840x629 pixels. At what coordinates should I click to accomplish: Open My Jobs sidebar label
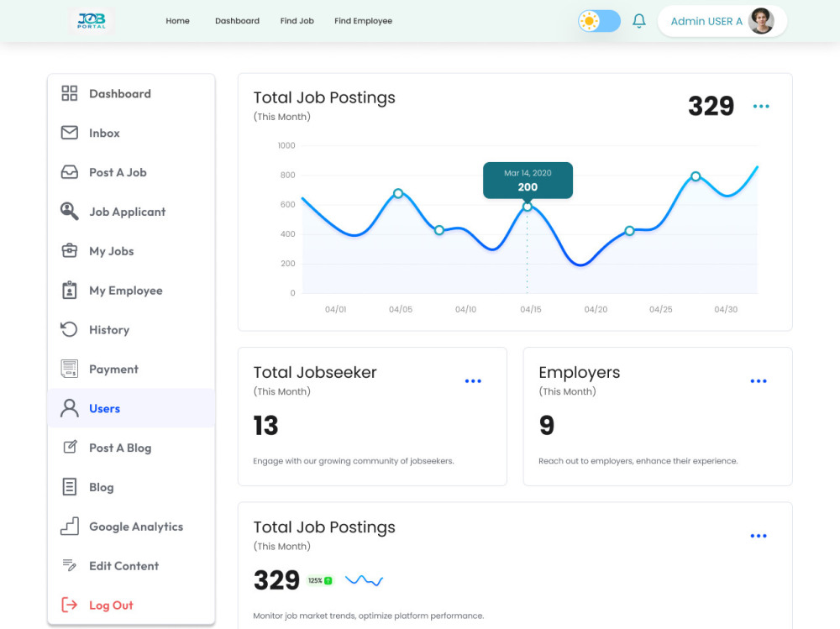tap(112, 251)
